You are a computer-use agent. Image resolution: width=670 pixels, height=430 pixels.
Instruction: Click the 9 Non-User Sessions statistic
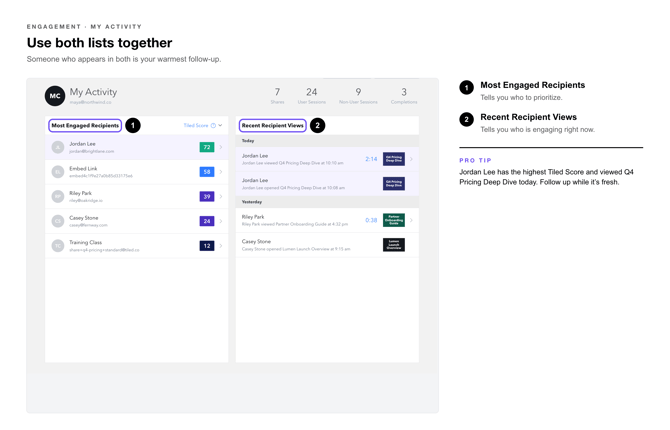tap(358, 96)
